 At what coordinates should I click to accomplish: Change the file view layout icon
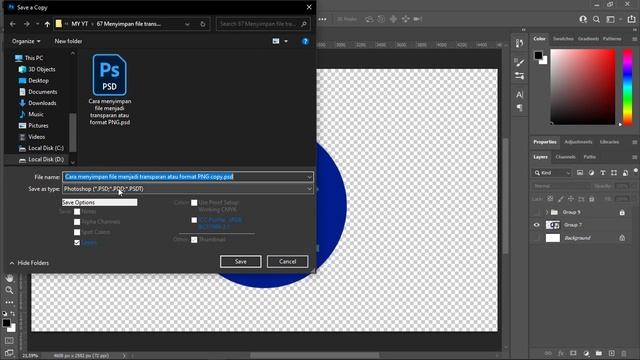[x=276, y=41]
